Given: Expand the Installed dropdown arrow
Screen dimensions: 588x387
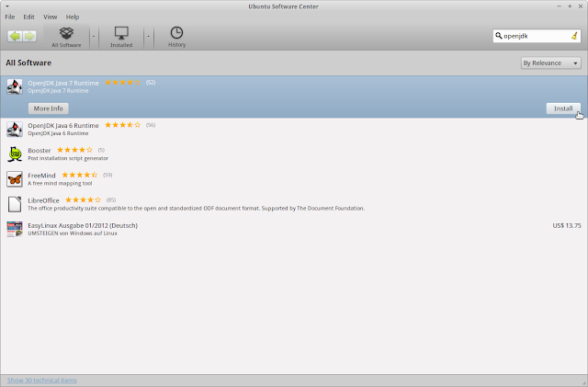Looking at the screenshot, I should tap(149, 37).
